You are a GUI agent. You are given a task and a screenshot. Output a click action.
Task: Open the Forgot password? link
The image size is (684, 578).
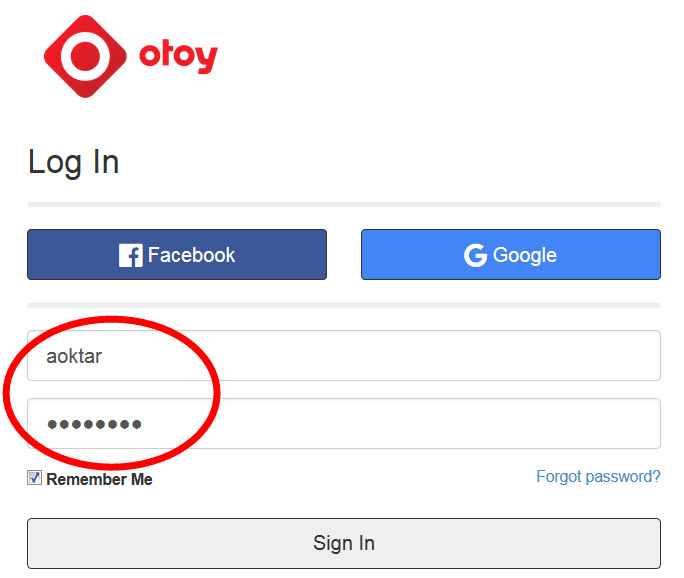[598, 477]
